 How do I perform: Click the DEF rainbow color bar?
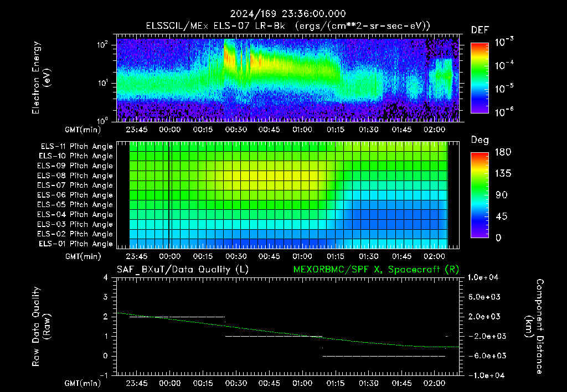coord(480,78)
